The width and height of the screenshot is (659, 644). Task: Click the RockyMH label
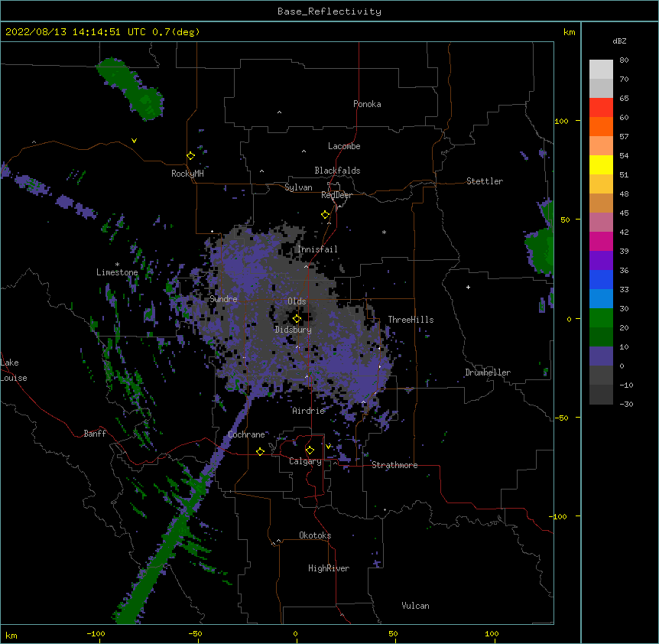coord(187,174)
